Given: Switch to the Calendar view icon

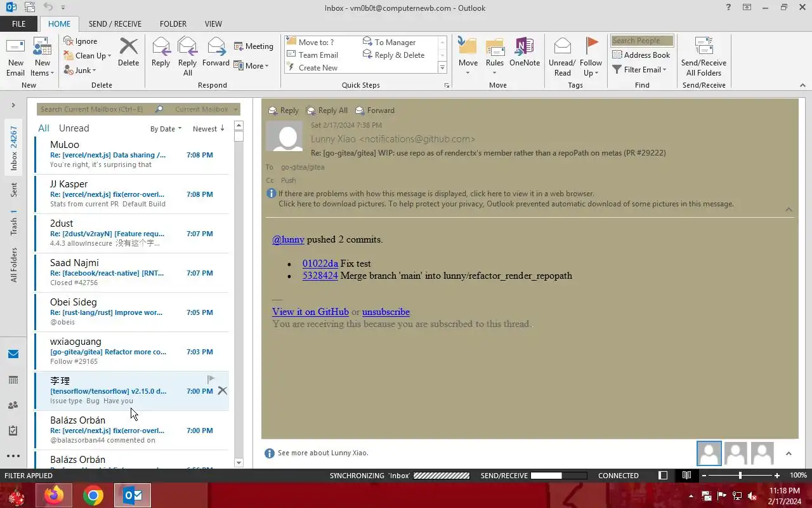Looking at the screenshot, I should [13, 380].
